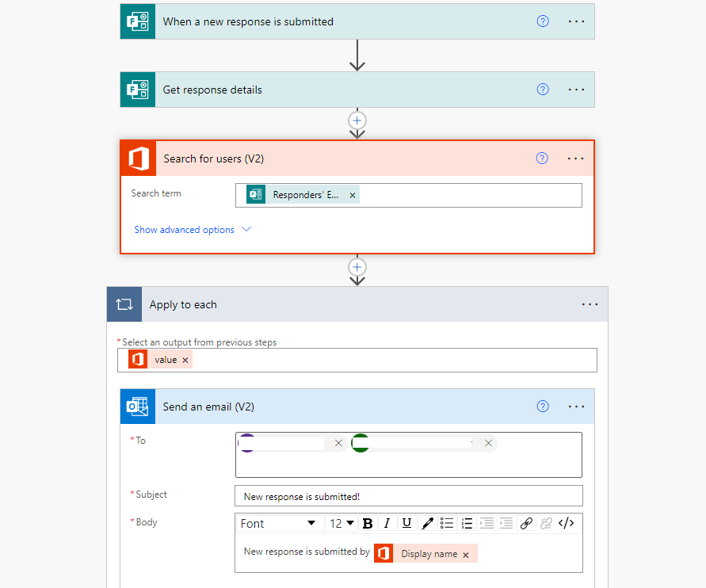706x588 pixels.
Task: Open help for 'Get response details'
Action: click(x=543, y=90)
